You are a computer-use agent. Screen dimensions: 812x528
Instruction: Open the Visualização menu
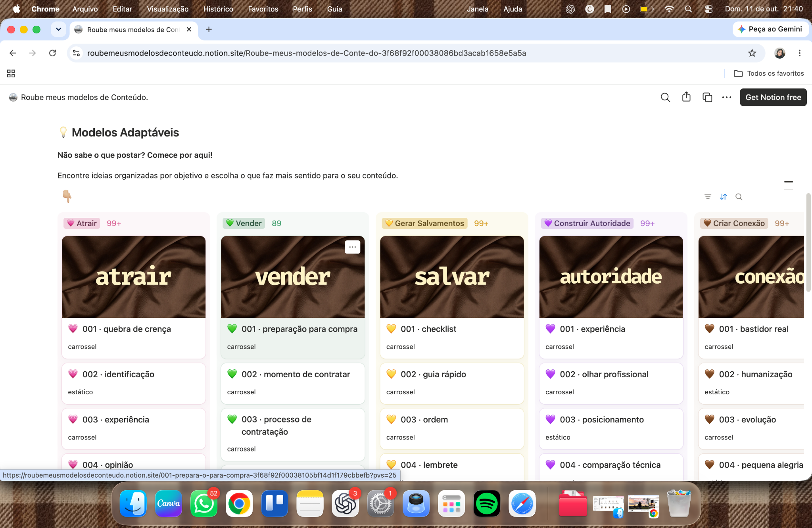coord(167,9)
